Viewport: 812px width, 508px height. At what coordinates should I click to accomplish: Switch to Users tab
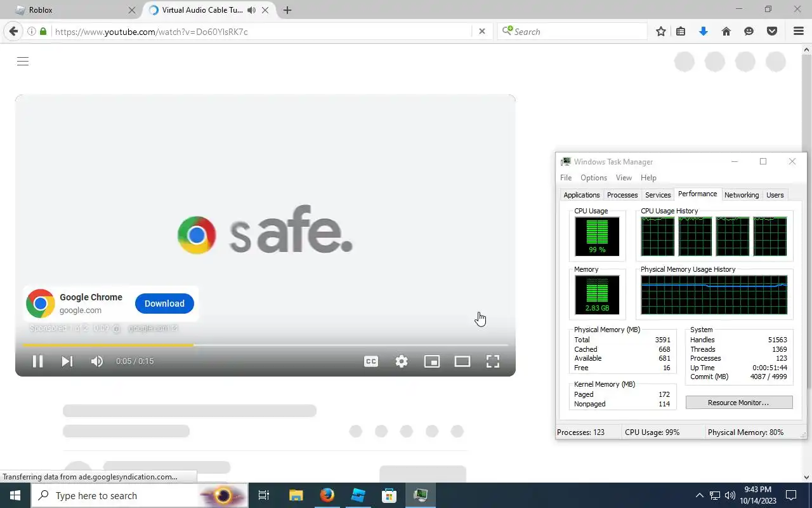(x=775, y=195)
